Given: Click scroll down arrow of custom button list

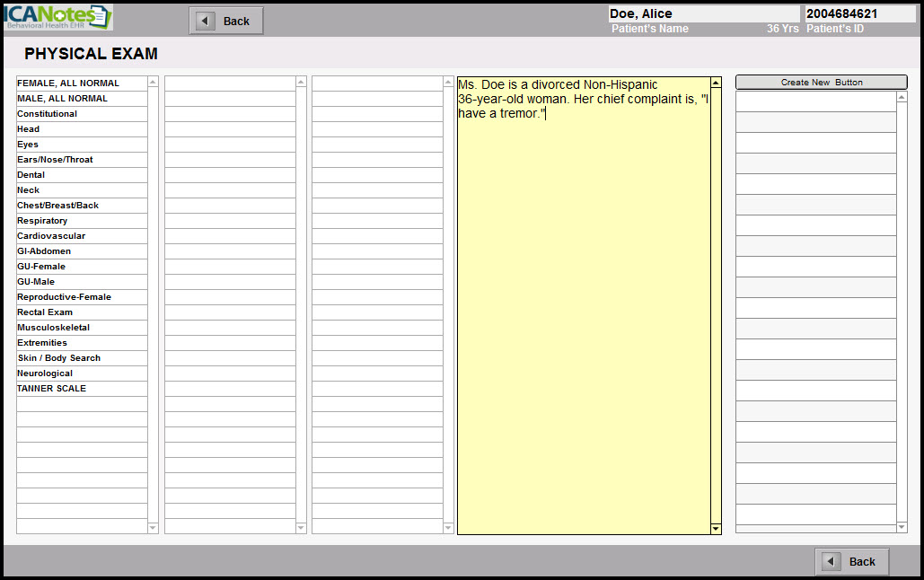Looking at the screenshot, I should 902,526.
